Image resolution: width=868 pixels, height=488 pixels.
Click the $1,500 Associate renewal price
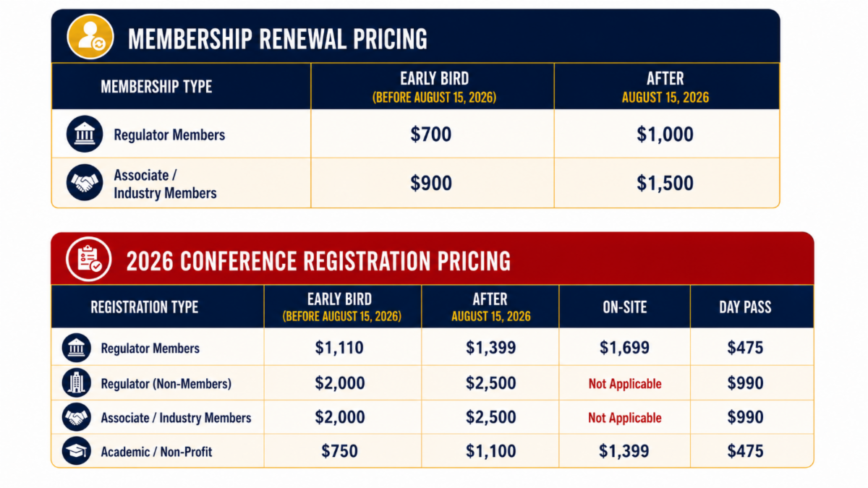(x=665, y=183)
